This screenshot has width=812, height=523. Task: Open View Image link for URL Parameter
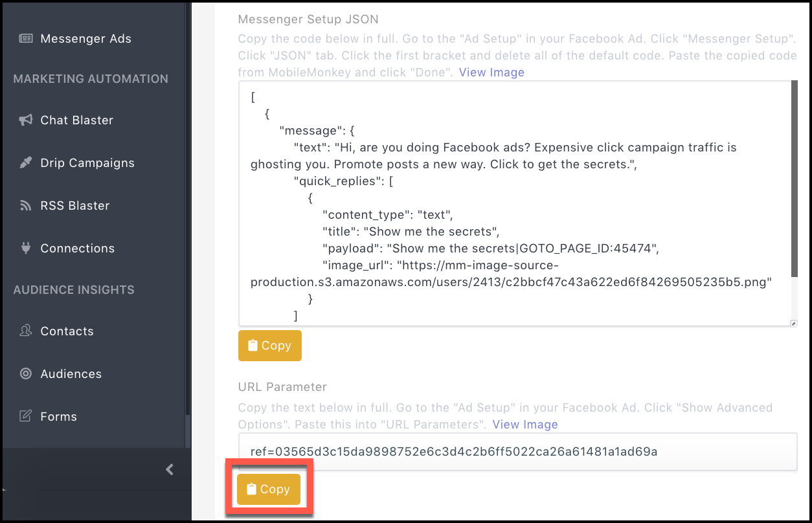pyautogui.click(x=525, y=424)
